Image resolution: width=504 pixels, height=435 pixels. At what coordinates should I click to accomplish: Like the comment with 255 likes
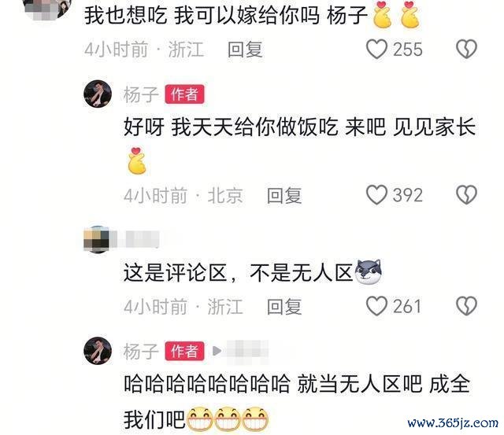(376, 49)
